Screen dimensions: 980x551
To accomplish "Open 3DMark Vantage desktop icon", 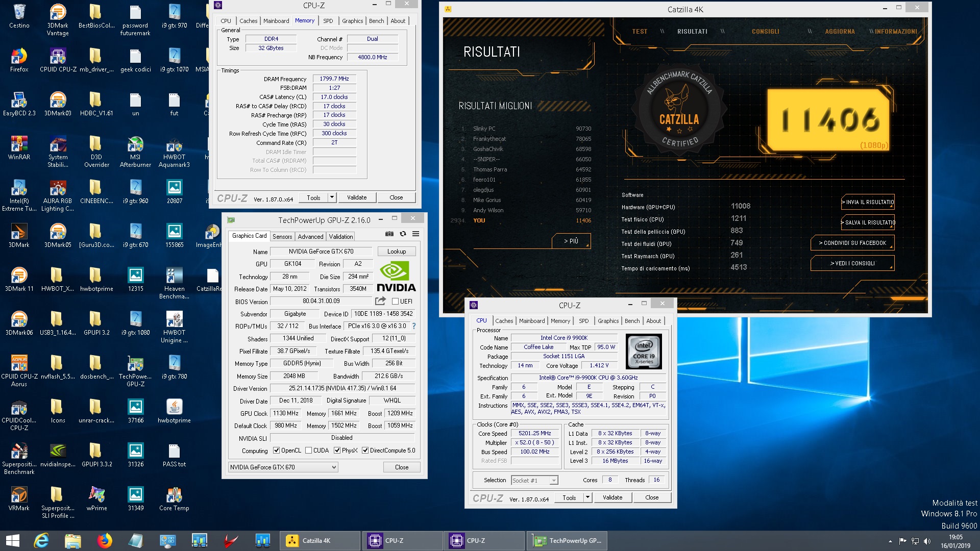I will [x=58, y=20].
